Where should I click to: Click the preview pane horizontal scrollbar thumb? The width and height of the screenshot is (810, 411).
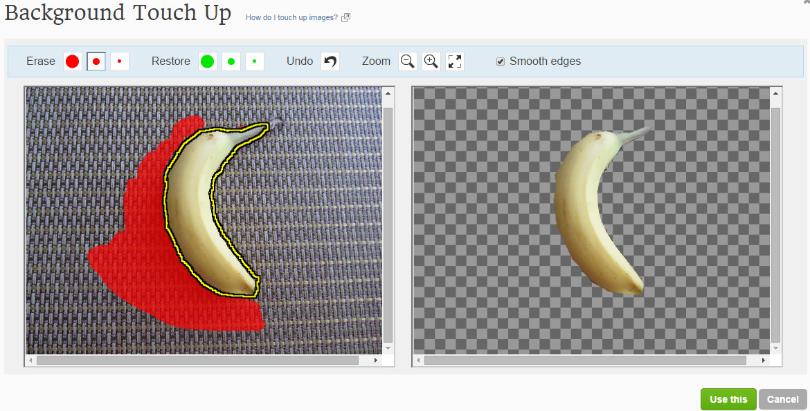[x=585, y=360]
